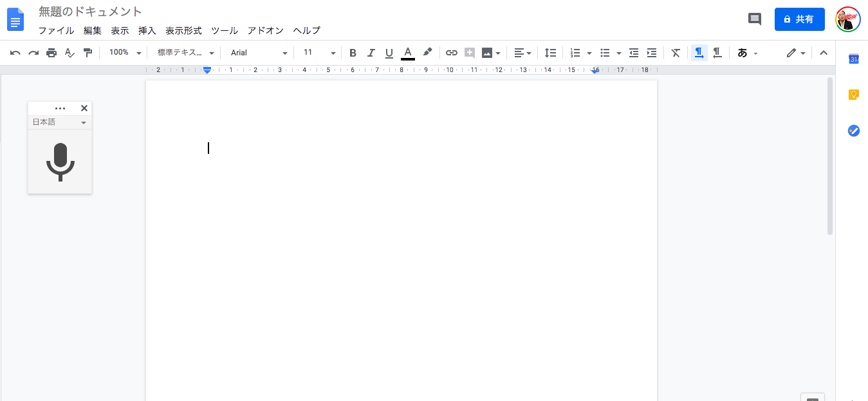
Task: Click into the document page body
Action: [402, 240]
